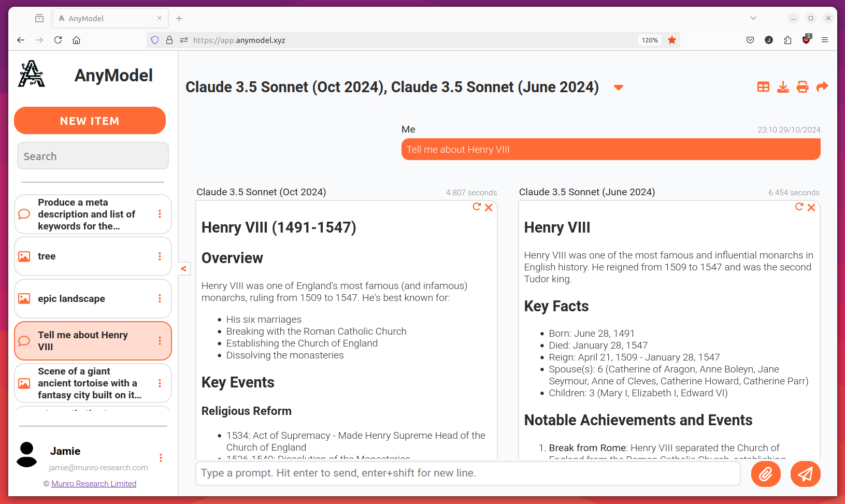
Task: Click the browser back button
Action: point(21,40)
